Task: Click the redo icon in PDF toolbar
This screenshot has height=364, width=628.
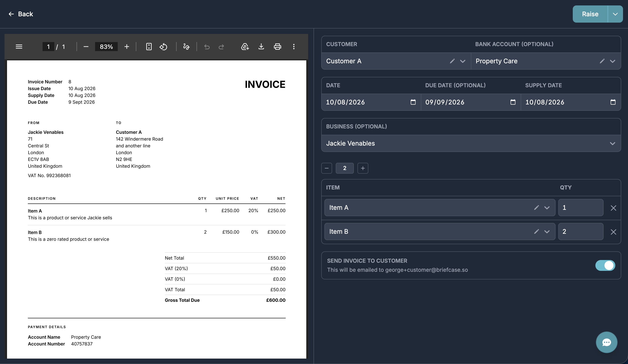Action: tap(221, 47)
